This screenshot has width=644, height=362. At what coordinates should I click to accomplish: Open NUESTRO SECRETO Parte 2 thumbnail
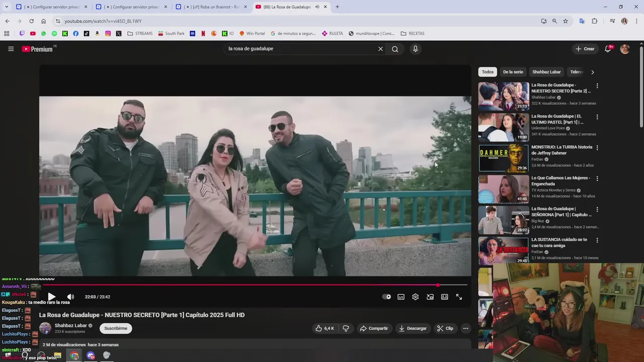(x=504, y=96)
